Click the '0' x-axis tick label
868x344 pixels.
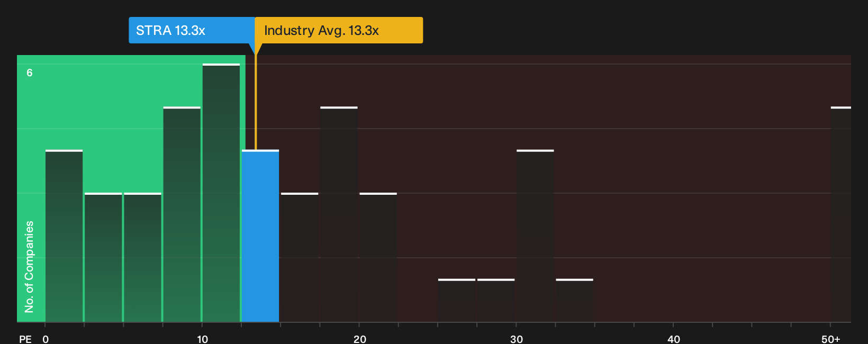pos(46,339)
